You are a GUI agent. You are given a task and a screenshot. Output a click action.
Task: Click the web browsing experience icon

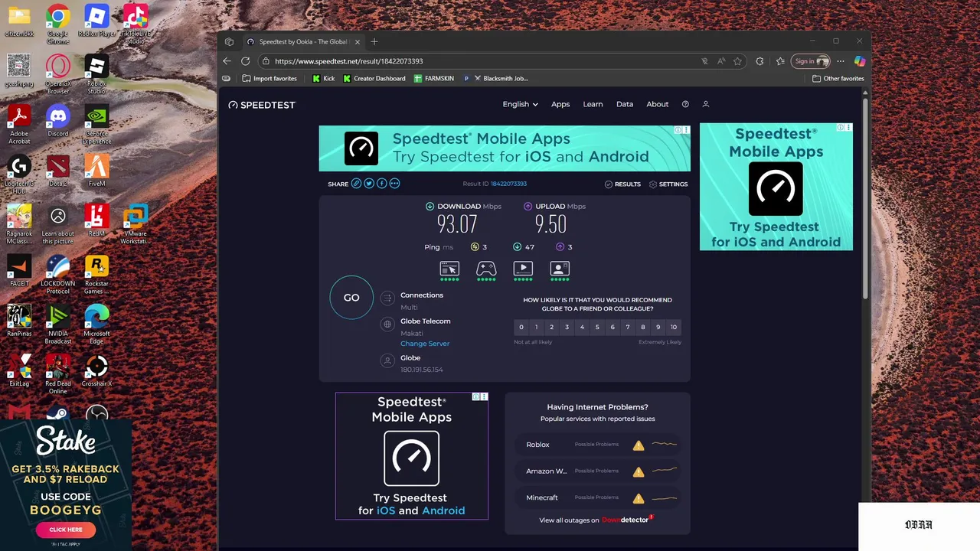(x=449, y=269)
